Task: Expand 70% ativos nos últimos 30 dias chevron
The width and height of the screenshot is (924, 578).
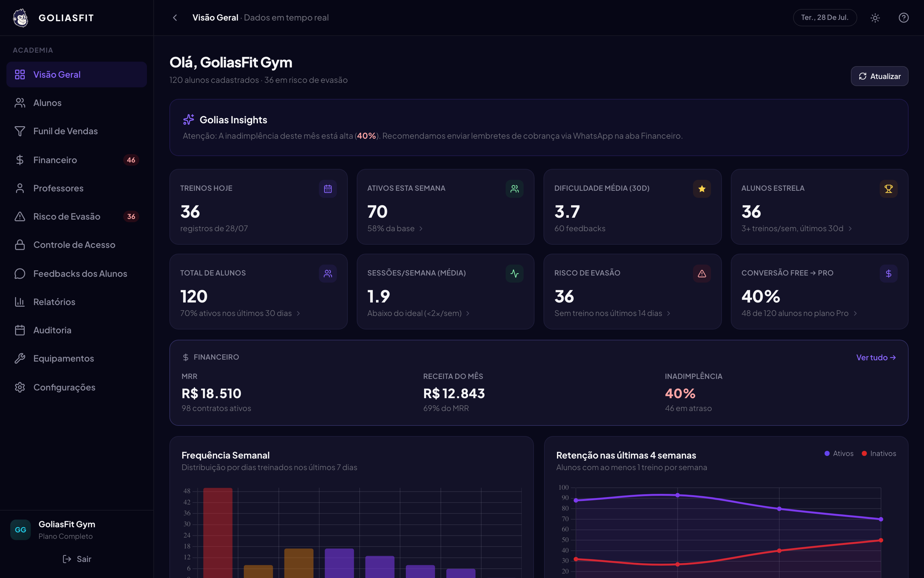Action: point(298,313)
